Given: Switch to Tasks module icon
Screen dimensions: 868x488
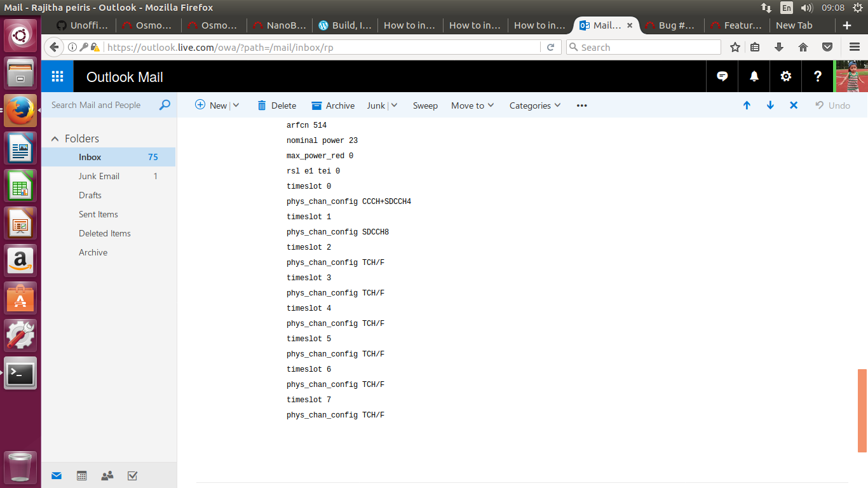Looking at the screenshot, I should click(133, 475).
